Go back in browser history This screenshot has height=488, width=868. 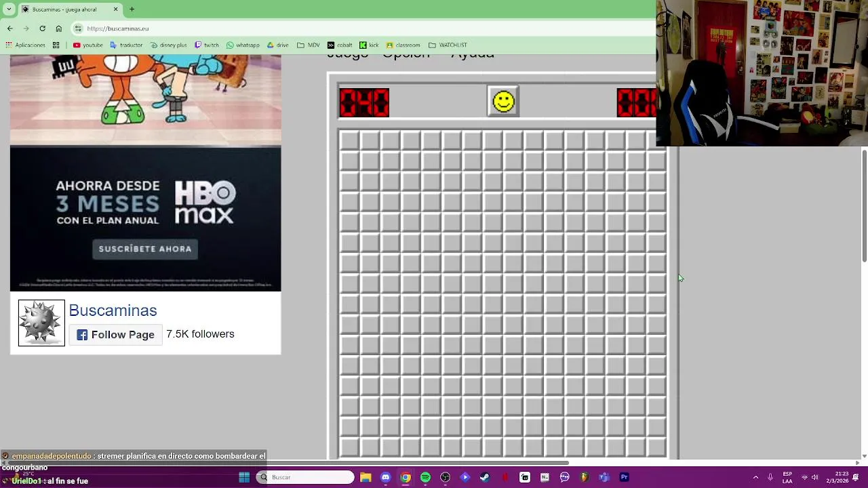(x=9, y=28)
